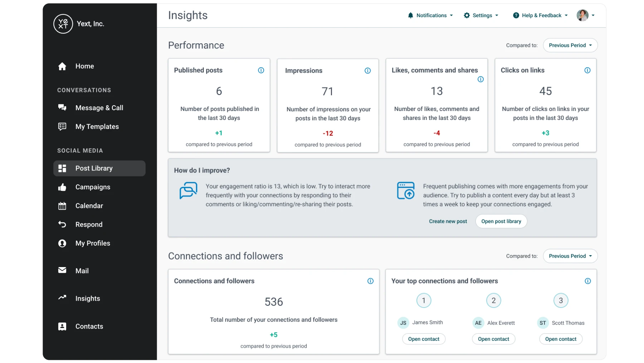Viewport: 644px width, 363px height.
Task: Open Performance Previous Period dropdown
Action: (570, 45)
